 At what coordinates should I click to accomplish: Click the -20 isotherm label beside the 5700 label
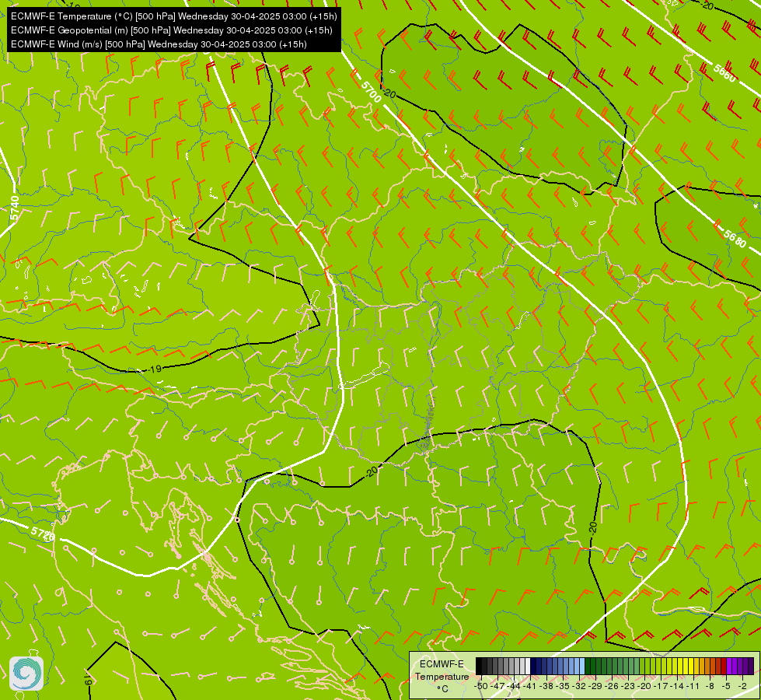click(x=388, y=93)
